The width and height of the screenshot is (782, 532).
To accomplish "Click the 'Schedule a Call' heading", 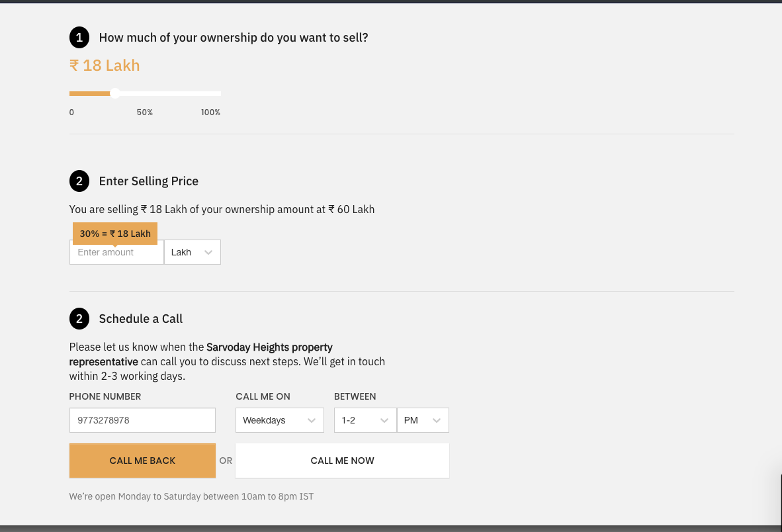I will (141, 318).
